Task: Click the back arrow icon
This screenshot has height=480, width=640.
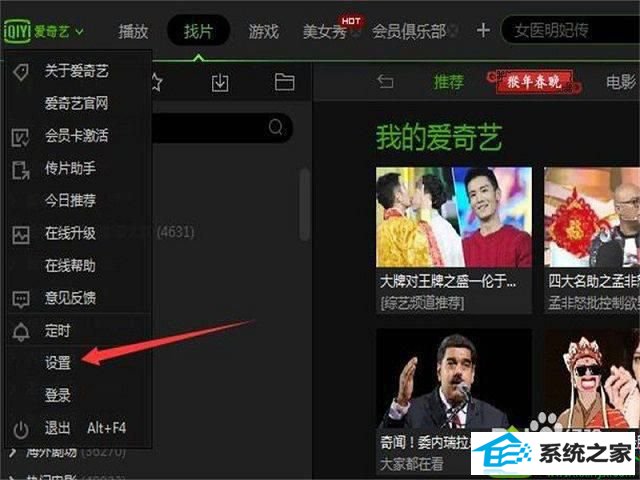Action: 385,82
